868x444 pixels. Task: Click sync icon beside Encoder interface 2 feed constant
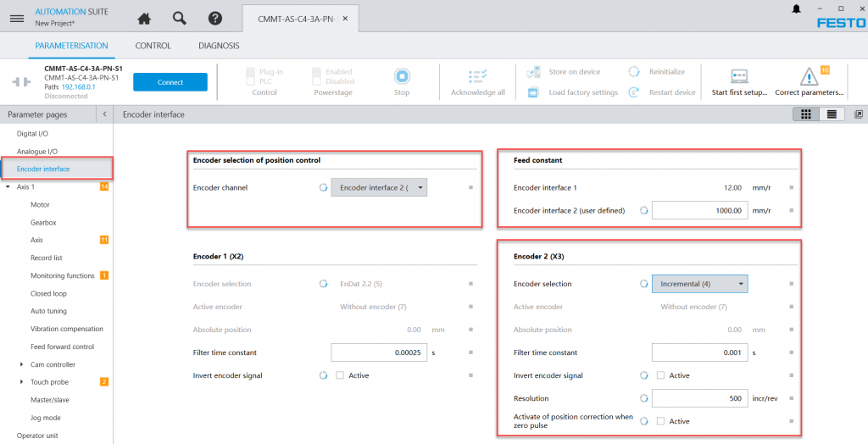(x=644, y=210)
